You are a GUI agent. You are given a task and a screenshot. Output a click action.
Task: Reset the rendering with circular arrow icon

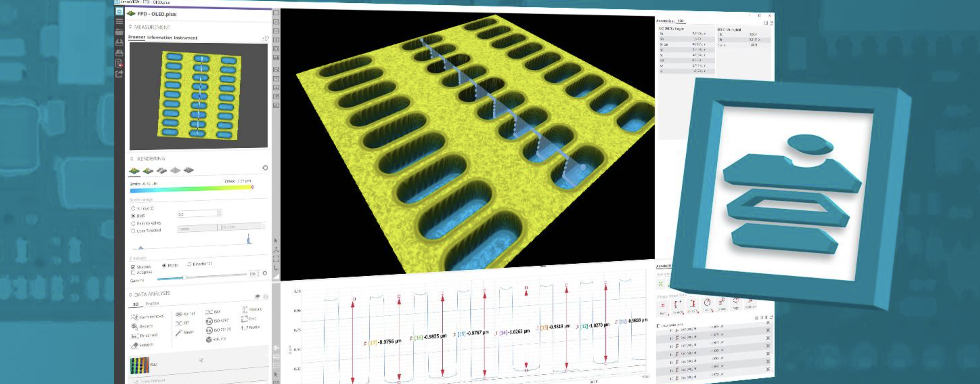click(x=265, y=168)
